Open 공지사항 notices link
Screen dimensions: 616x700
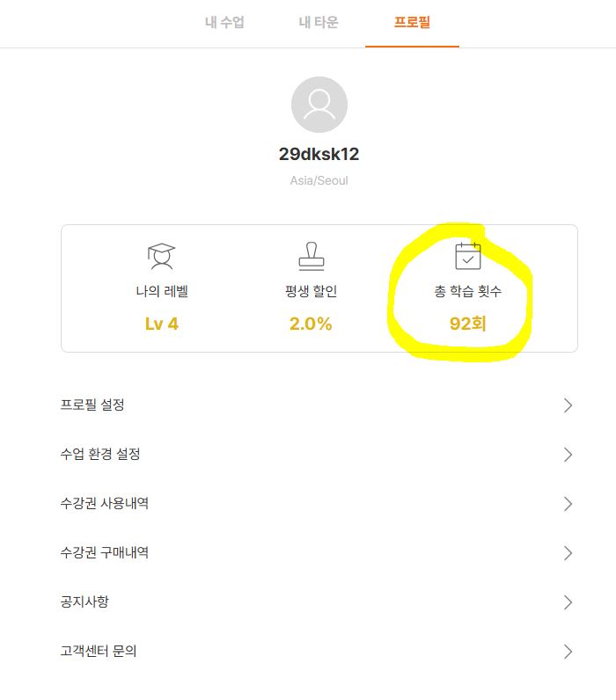(x=84, y=602)
